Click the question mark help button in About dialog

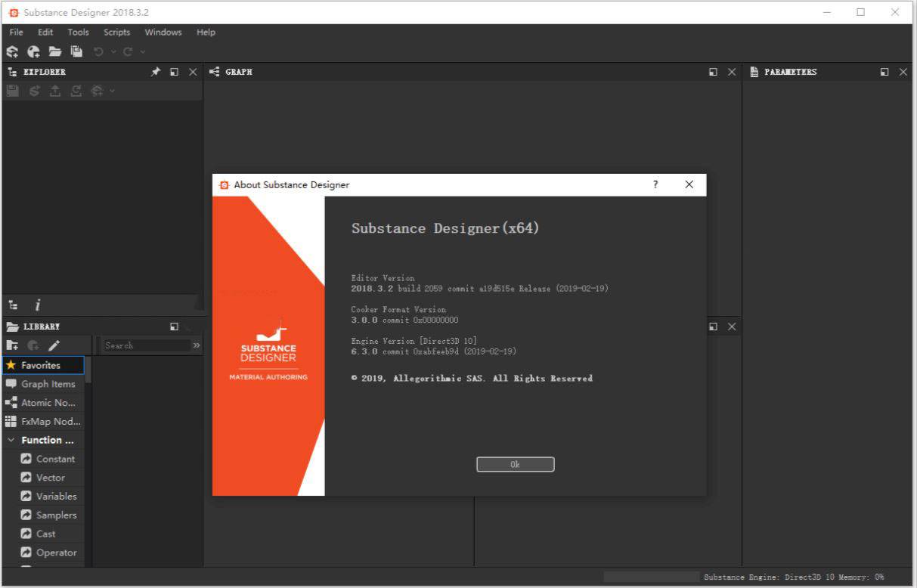[655, 184]
